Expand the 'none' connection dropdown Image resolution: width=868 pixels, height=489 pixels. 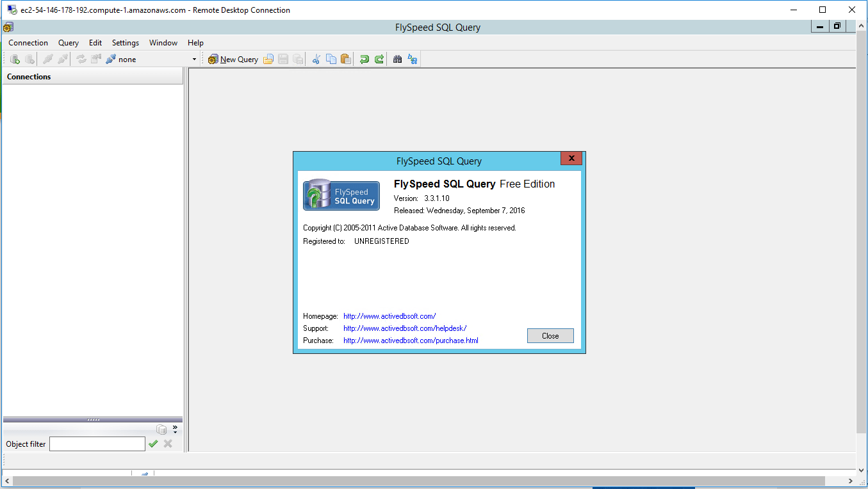point(194,60)
